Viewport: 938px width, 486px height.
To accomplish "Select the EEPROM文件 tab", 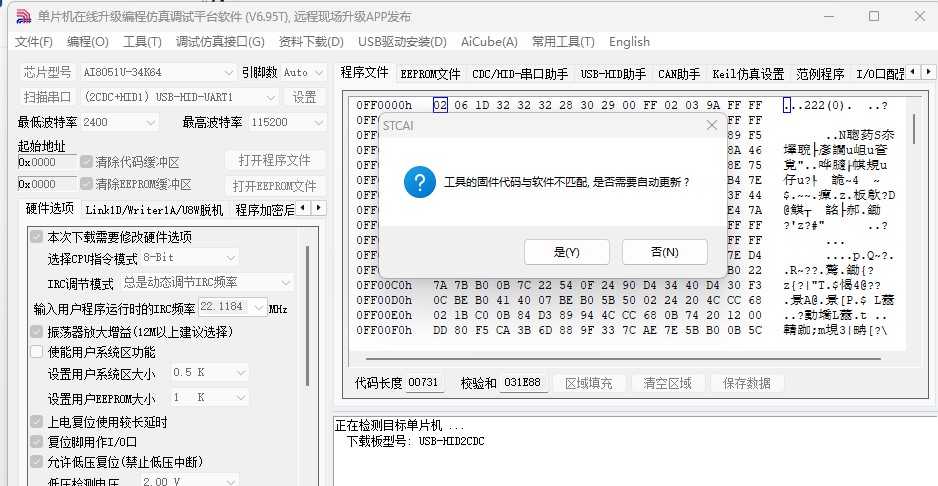I will 431,74.
